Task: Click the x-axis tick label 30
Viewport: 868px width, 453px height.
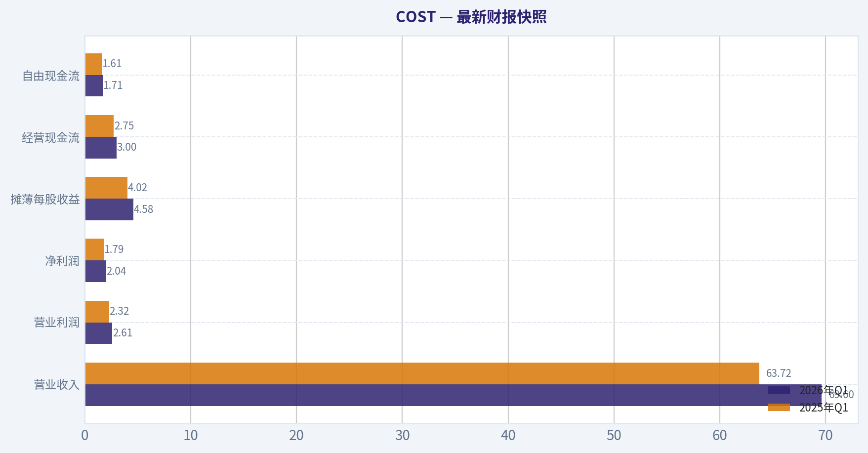Action: point(403,435)
